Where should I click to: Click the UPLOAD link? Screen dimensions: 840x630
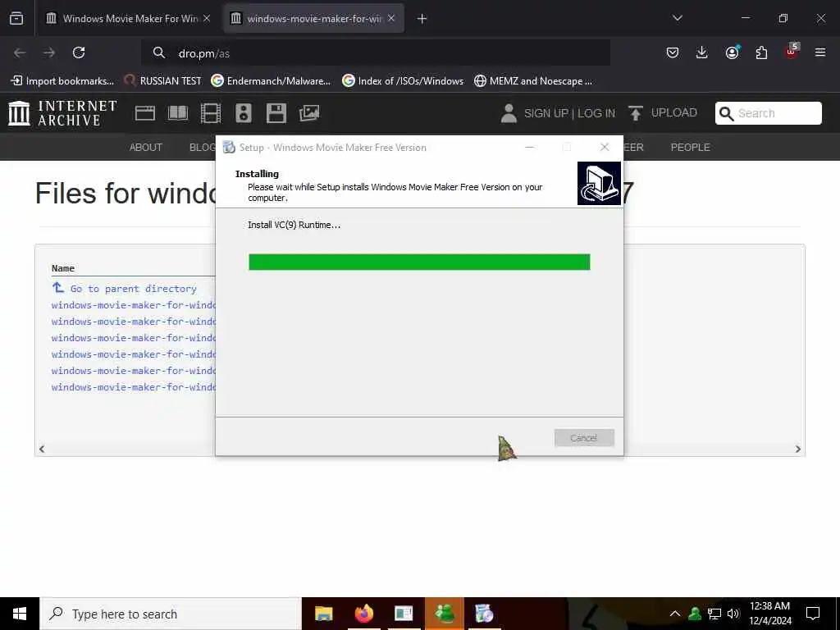tap(663, 113)
